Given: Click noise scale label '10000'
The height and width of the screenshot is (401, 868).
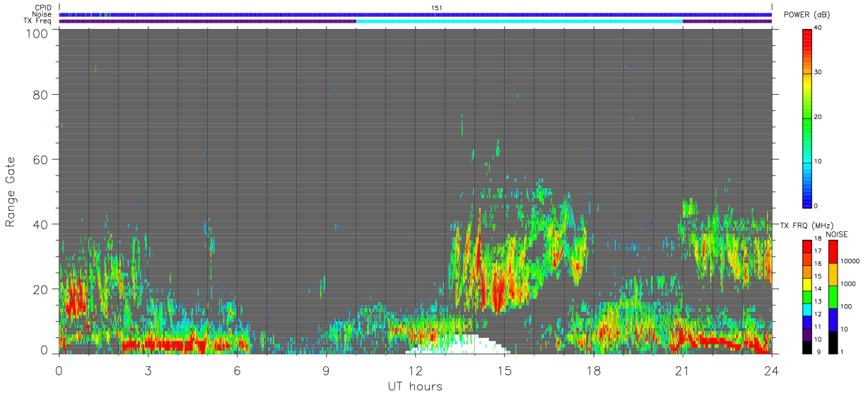Looking at the screenshot, I should 849,261.
